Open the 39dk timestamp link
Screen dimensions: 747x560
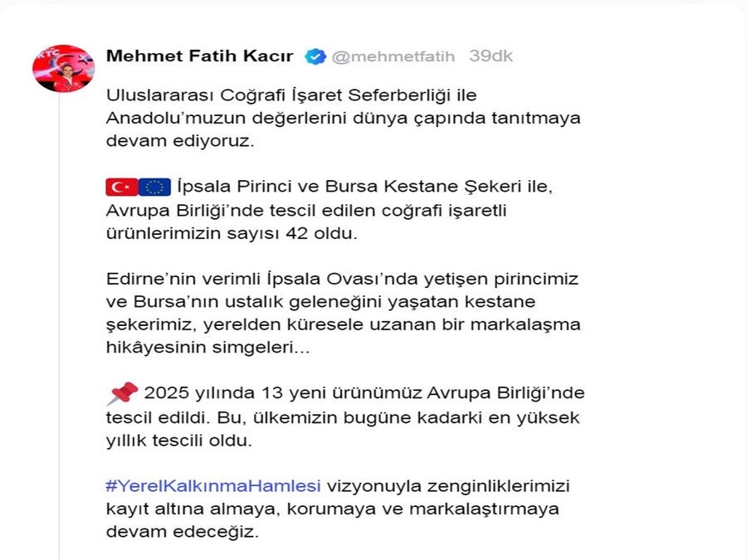pos(491,56)
